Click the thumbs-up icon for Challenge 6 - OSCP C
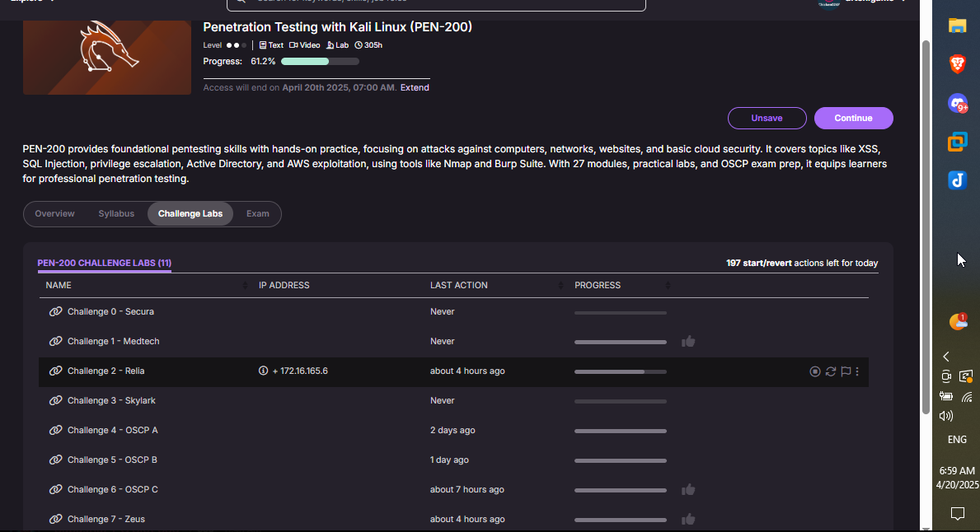This screenshot has height=532, width=980. [688, 489]
